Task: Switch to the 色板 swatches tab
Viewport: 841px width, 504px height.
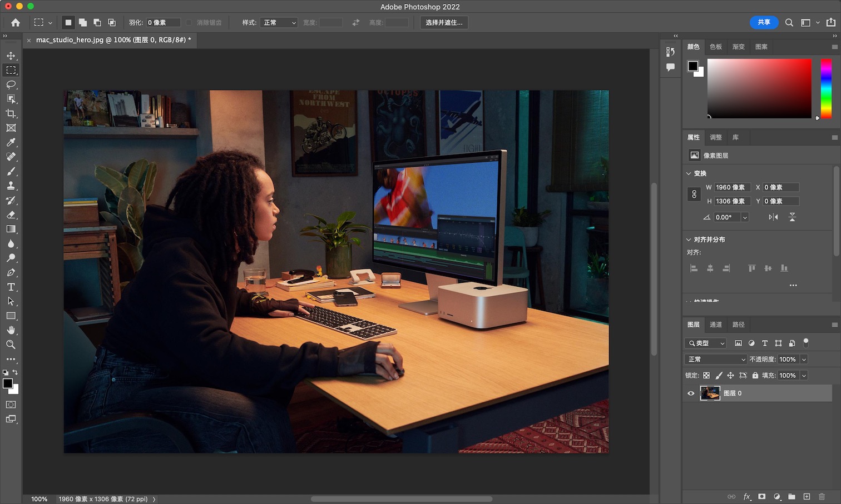Action: 716,47
